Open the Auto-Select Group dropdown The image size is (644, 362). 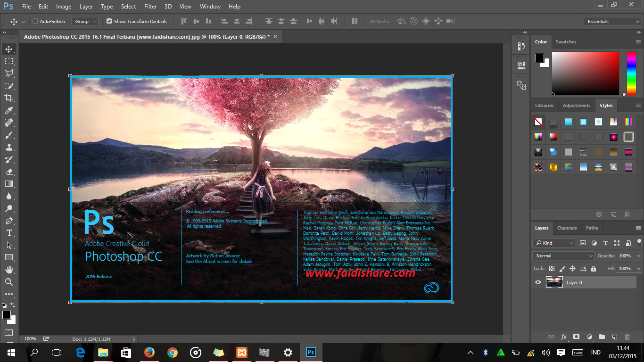85,21
